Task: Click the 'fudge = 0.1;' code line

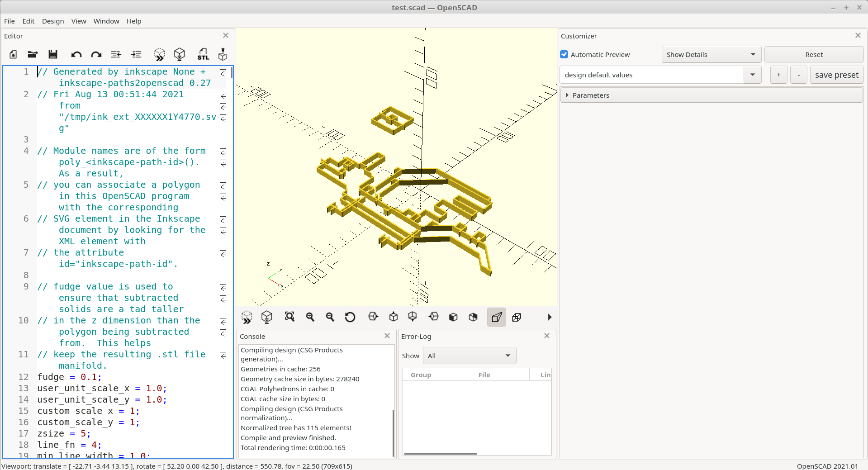Action: (69, 377)
